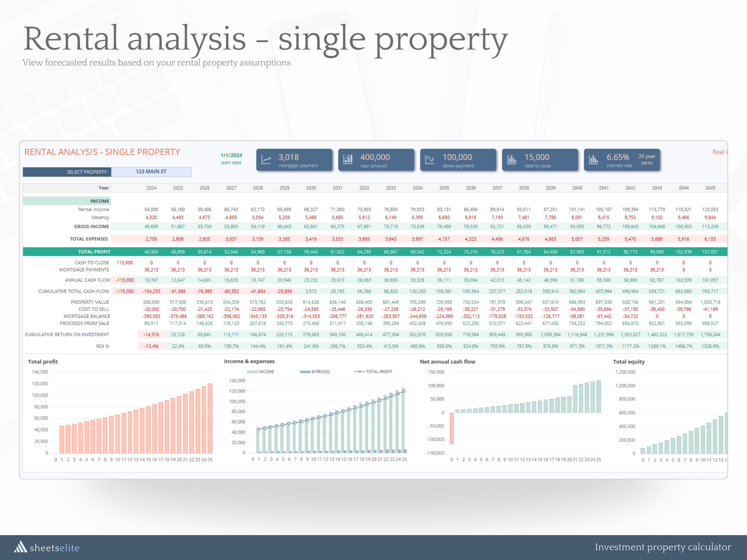Click the Total profit chart title
The height and width of the screenshot is (560, 747).
43,362
